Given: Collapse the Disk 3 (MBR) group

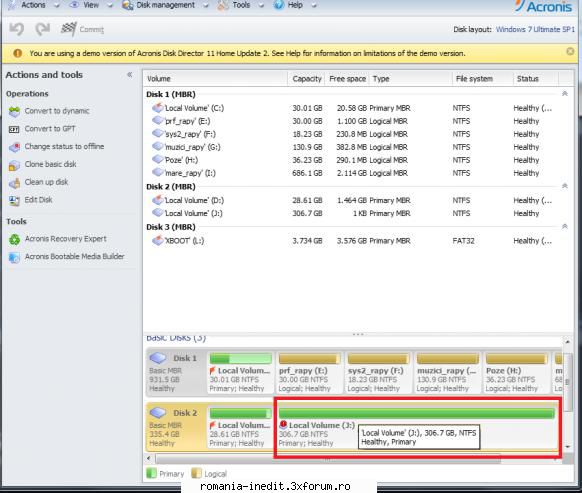Looking at the screenshot, I should pyautogui.click(x=565, y=226).
